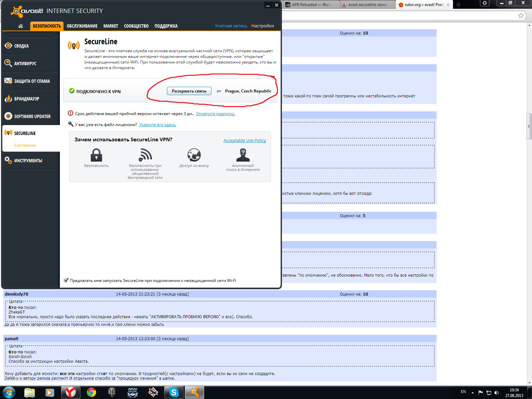Open browser settings gear icon
The height and width of the screenshot is (399, 532).
click(485, 3)
